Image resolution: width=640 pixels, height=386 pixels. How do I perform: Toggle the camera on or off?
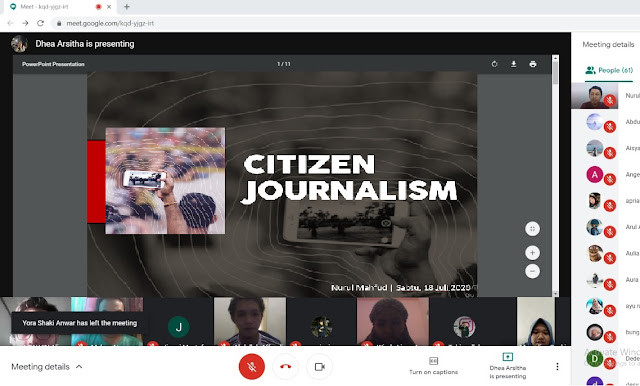click(x=319, y=366)
